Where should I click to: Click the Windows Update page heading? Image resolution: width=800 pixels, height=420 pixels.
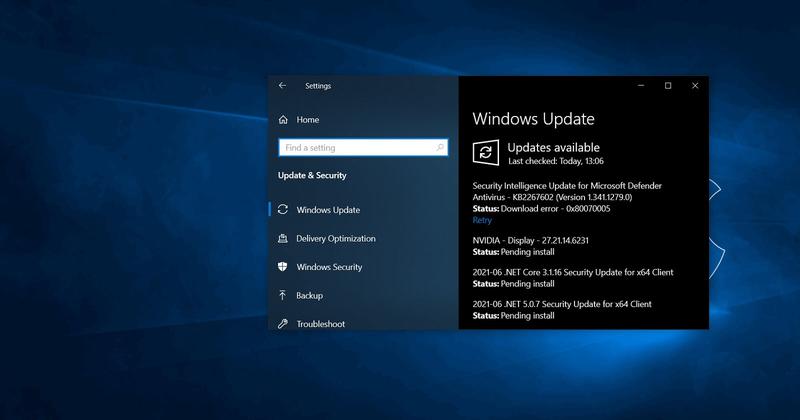(533, 119)
